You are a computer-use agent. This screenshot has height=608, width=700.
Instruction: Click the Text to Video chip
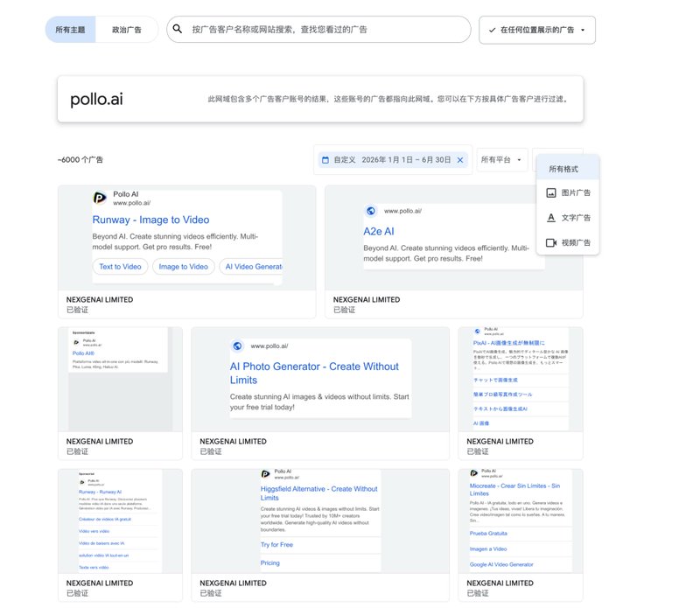click(x=120, y=267)
